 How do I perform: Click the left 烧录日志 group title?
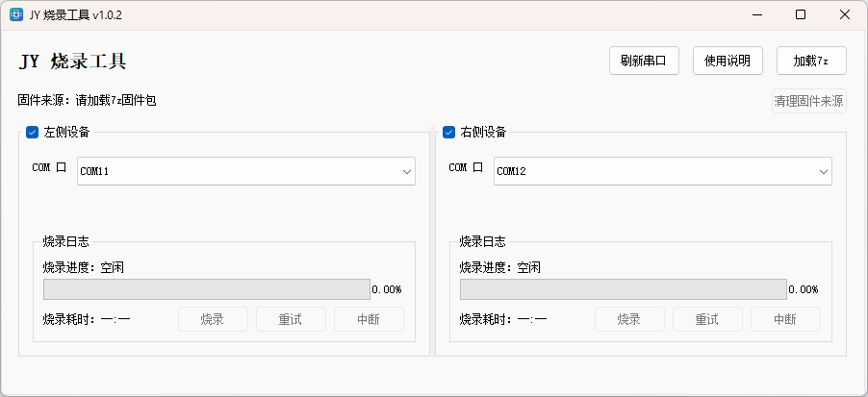click(65, 241)
